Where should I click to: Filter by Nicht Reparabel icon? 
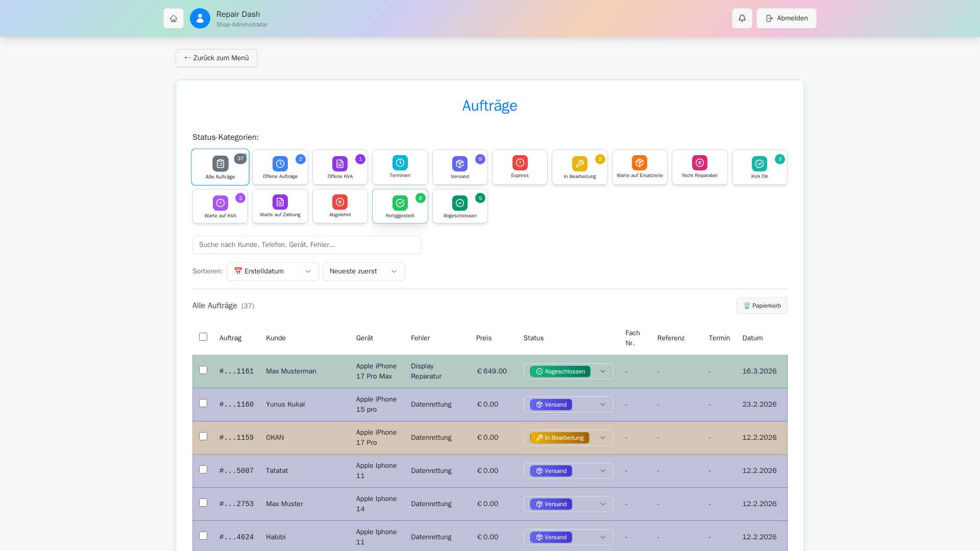tap(700, 163)
